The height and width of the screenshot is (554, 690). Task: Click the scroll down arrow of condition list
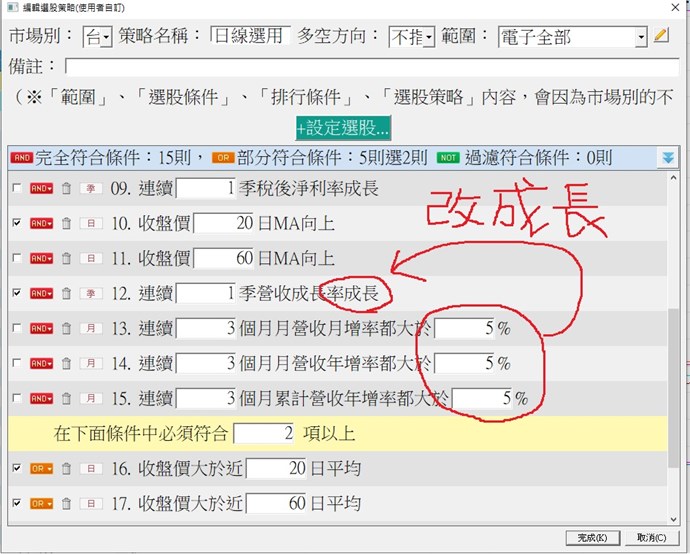point(673,519)
